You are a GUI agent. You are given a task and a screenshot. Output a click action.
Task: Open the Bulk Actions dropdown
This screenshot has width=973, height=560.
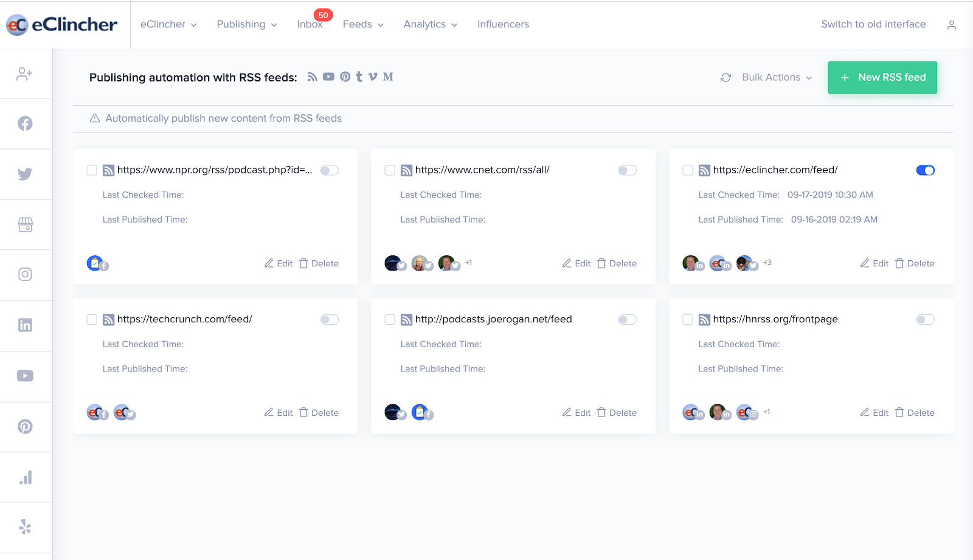[x=777, y=77]
